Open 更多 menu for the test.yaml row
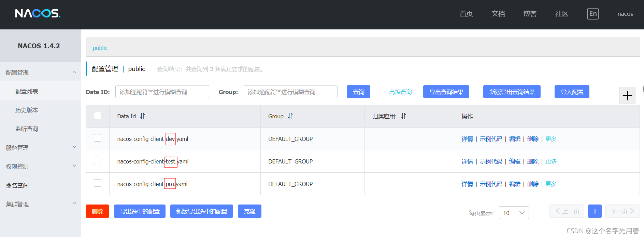Screen dimensions: 644x237 click(x=551, y=161)
